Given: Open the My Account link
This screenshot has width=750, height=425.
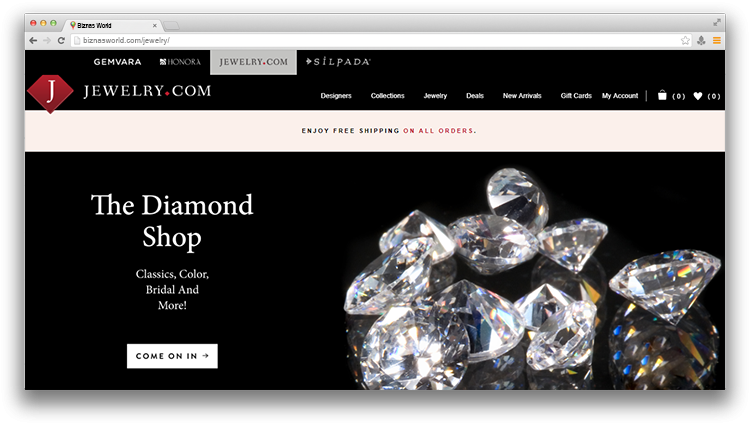Looking at the screenshot, I should click(620, 96).
